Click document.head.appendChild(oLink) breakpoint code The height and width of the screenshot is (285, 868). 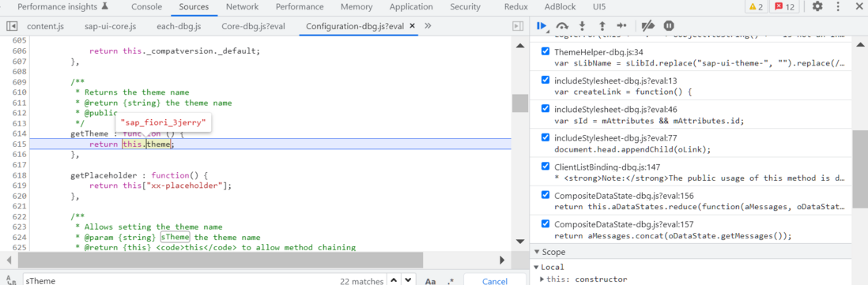[632, 149]
